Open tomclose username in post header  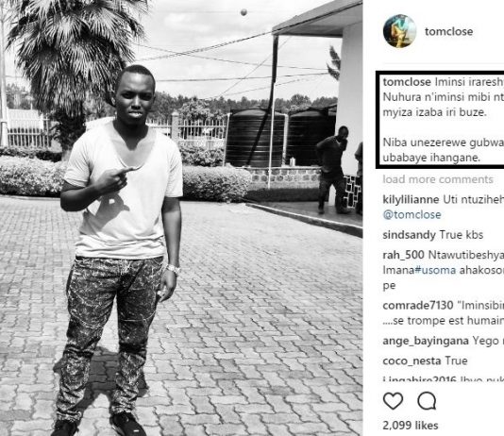[x=448, y=31]
